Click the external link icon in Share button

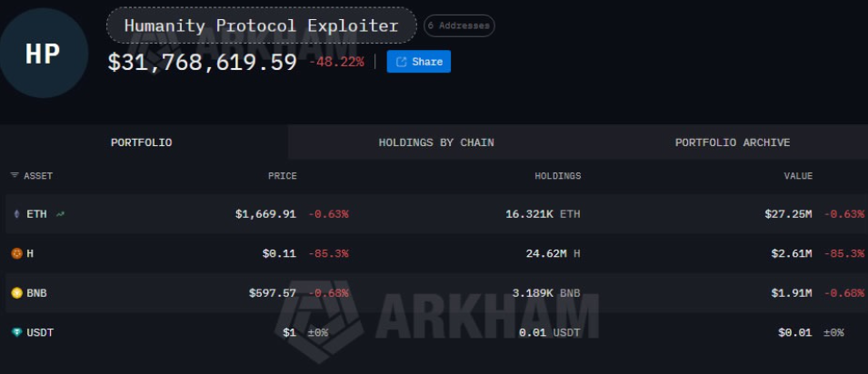point(402,62)
